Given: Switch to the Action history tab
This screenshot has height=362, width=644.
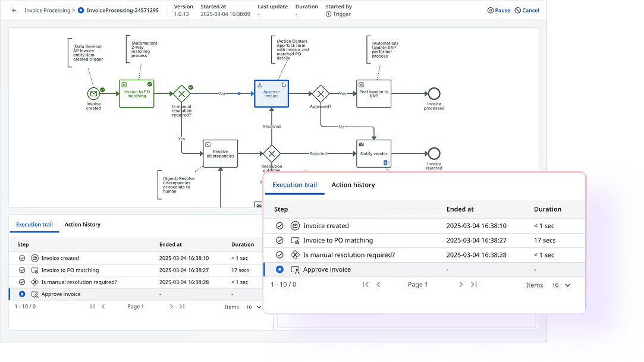Looking at the screenshot, I should [x=353, y=185].
